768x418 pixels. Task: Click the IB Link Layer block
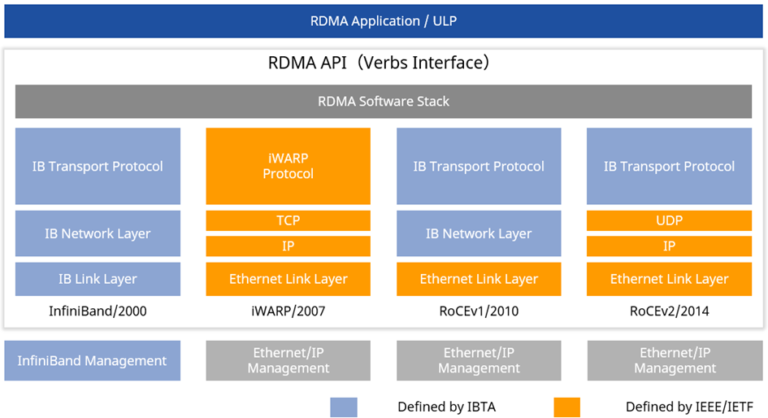point(98,279)
